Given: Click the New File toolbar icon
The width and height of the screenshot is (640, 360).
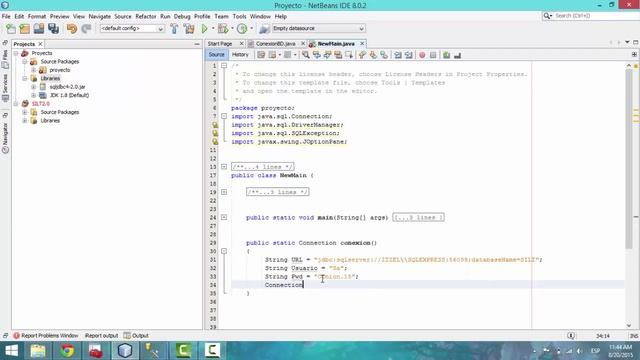Looking at the screenshot, I should click(11, 29).
